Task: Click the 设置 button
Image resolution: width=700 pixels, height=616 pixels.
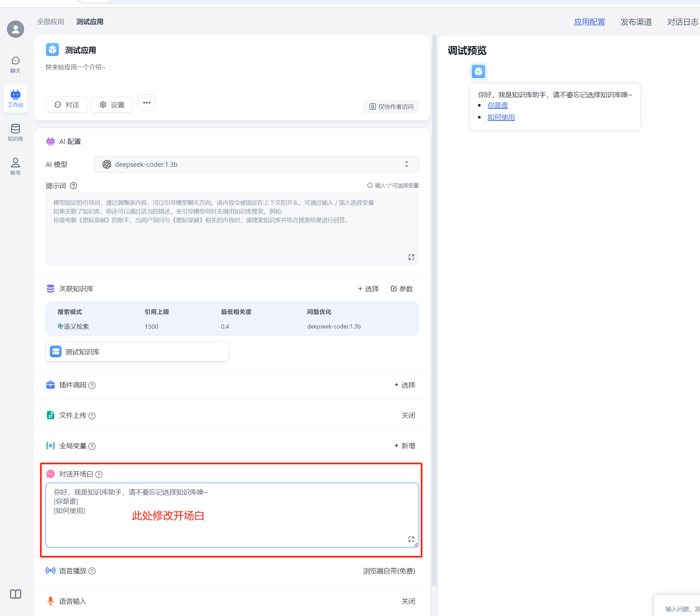Action: 112,105
